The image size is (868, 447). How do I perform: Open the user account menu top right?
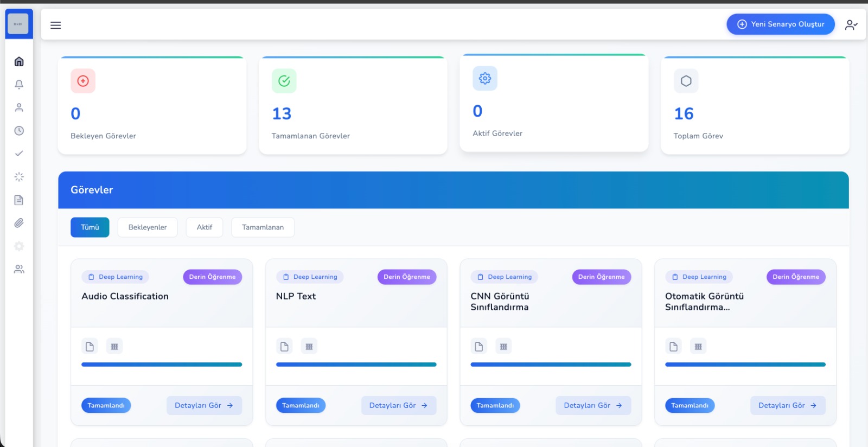pos(851,25)
